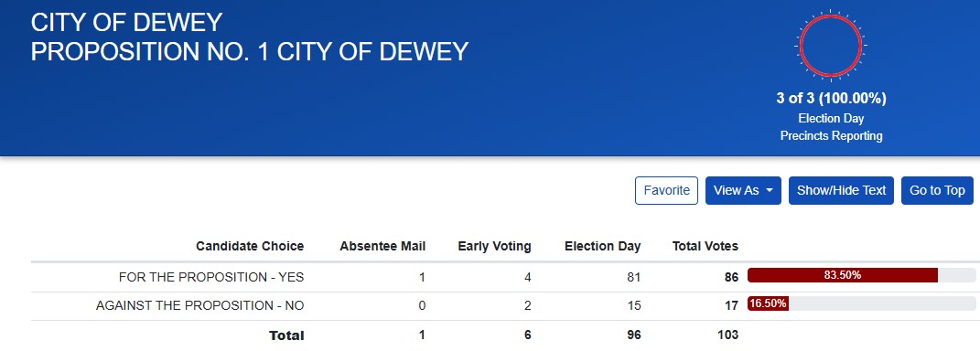Click the total votes value 103
The image size is (980, 351).
coord(727,335)
